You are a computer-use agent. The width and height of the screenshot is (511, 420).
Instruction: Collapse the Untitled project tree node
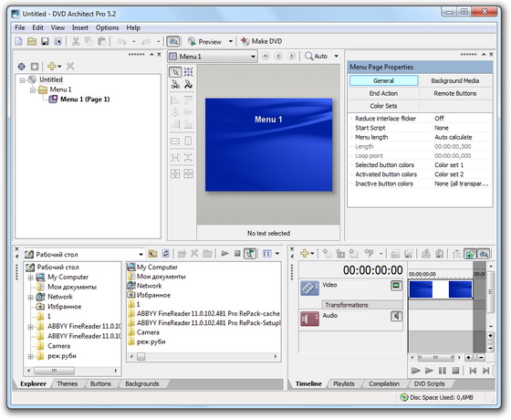[22, 80]
